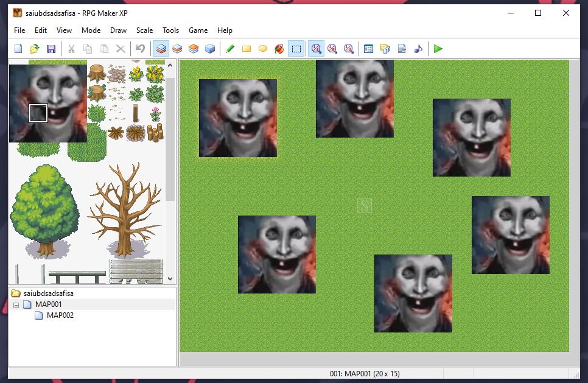
Task: Toggle the Select marquee tool
Action: coord(296,49)
